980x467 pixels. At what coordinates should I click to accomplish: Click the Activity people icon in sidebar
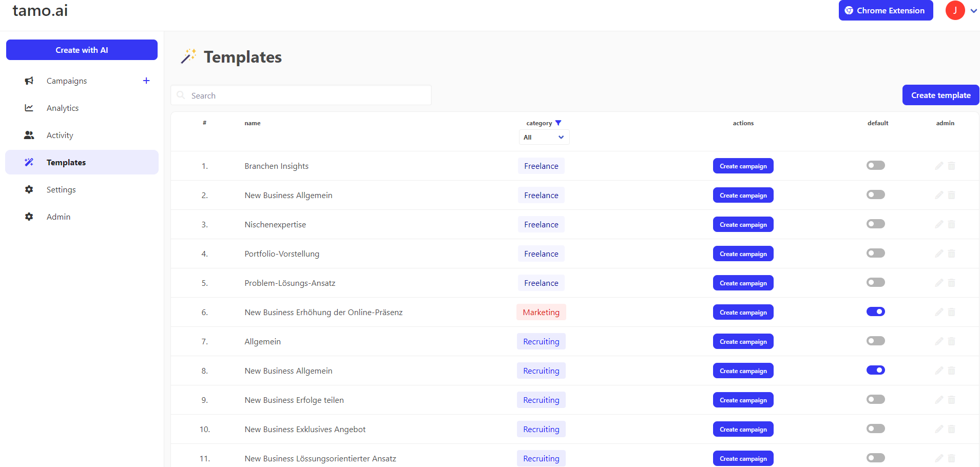(29, 135)
